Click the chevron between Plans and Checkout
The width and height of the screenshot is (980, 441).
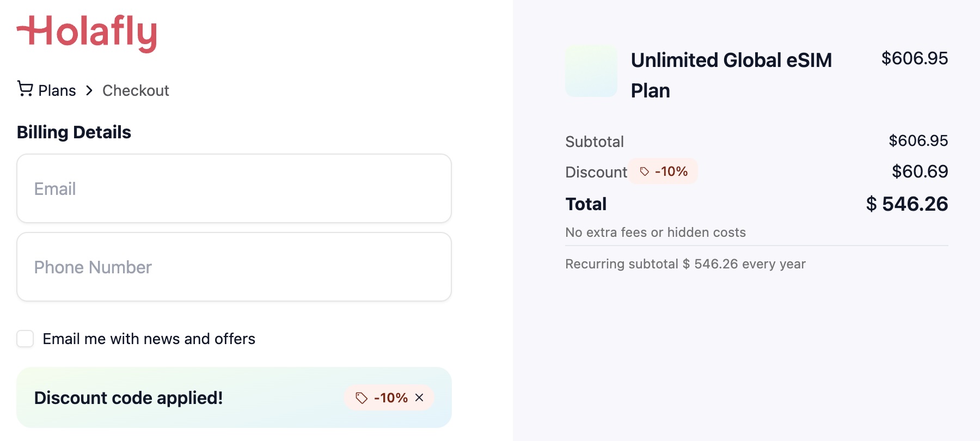point(89,90)
